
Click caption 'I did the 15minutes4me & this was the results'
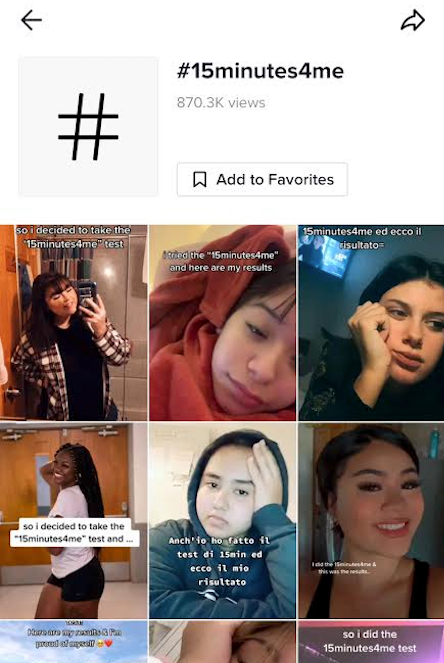344,567
